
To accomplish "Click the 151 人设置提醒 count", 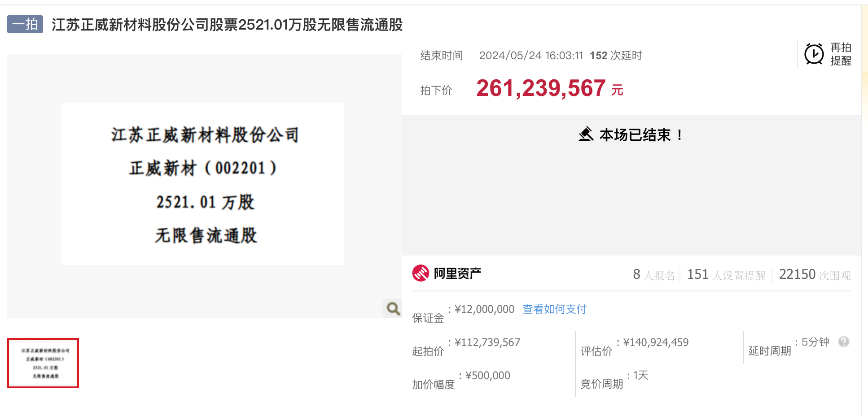I will (726, 274).
